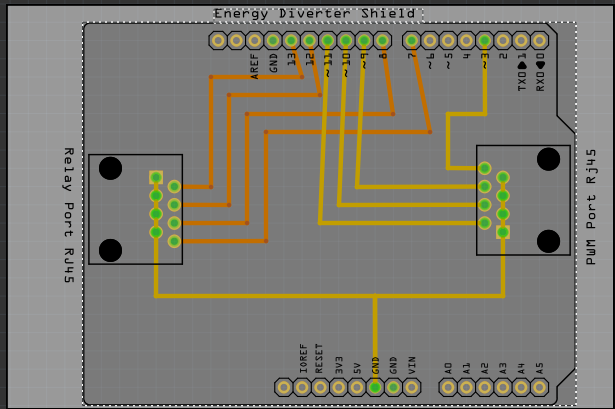Click the 'PWM Port Rj45' label
The width and height of the screenshot is (615, 409).
tap(591, 207)
